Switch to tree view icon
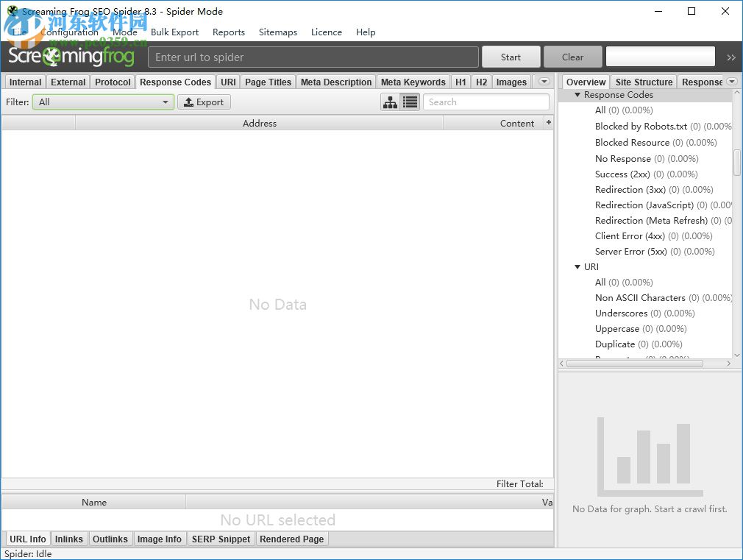 [391, 102]
